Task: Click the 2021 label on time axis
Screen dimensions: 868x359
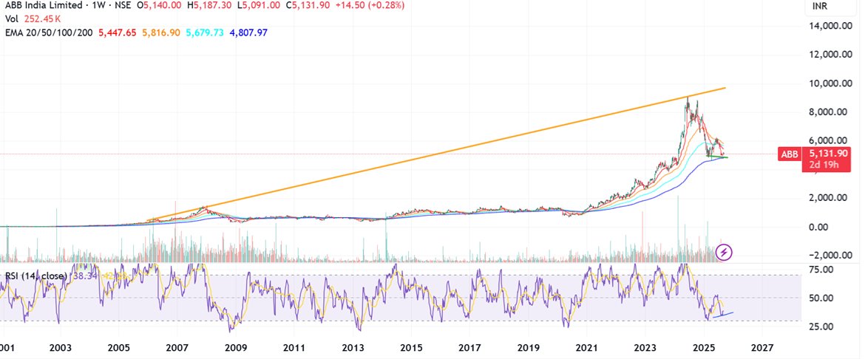Action: pyautogui.click(x=586, y=348)
